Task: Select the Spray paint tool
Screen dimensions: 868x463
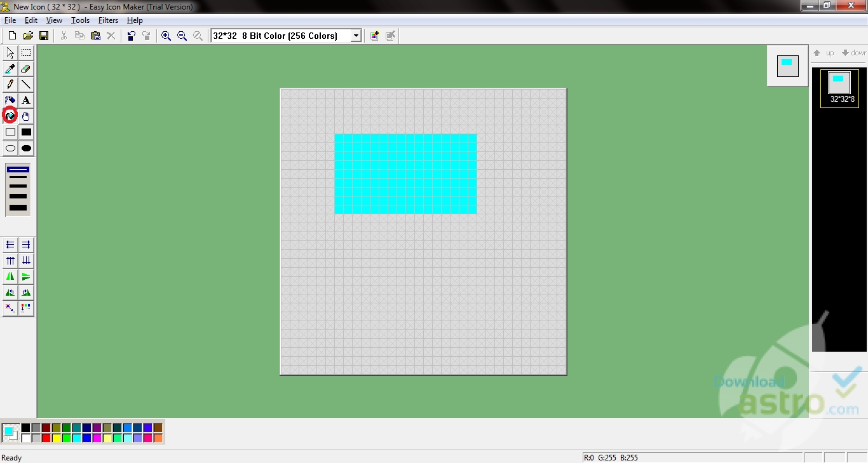Action: pos(10,99)
